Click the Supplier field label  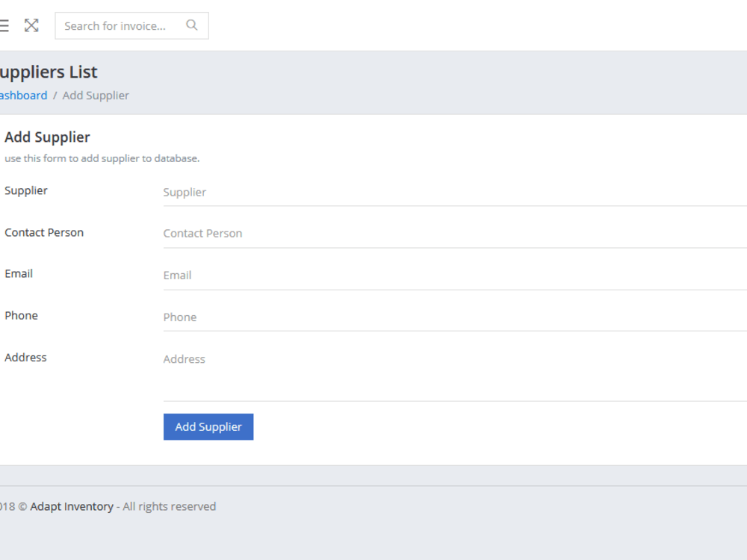click(26, 190)
